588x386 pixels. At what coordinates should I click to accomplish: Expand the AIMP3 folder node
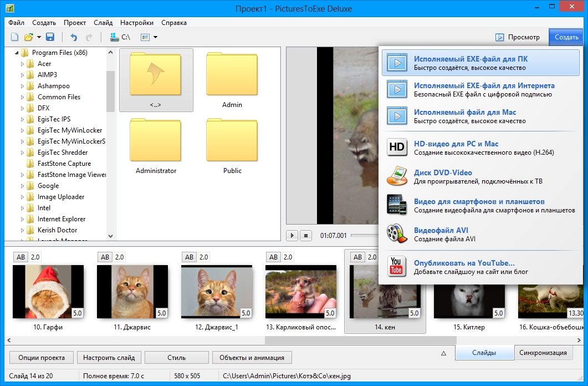click(22, 75)
